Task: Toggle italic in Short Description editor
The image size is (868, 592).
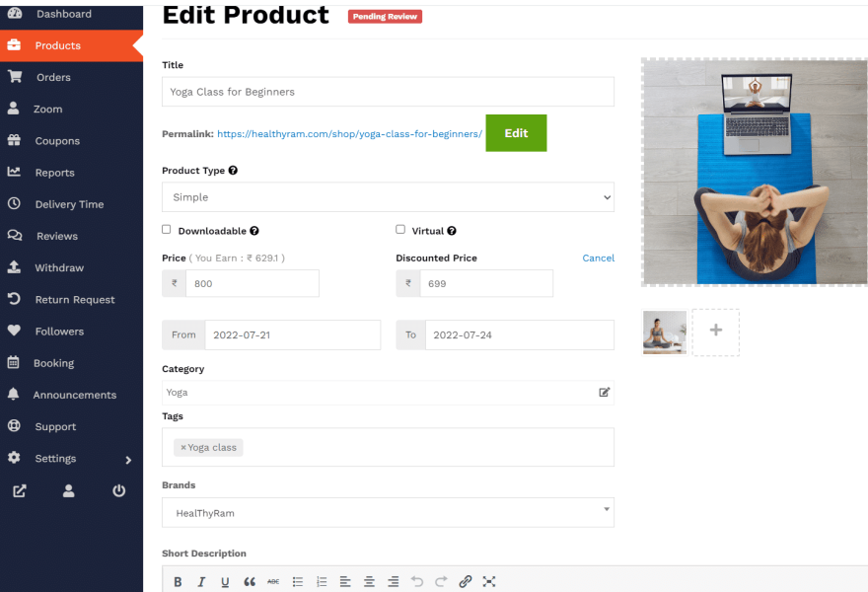Action: tap(201, 582)
